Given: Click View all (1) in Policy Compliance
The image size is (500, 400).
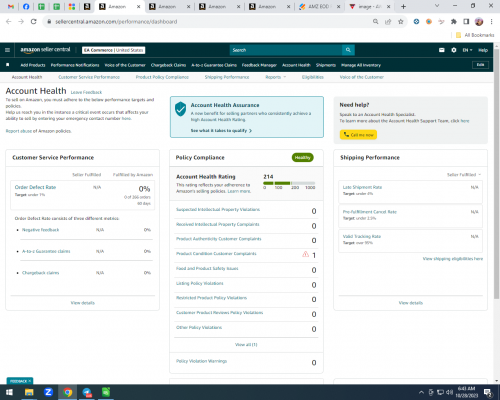Looking at the screenshot, I should click(246, 345).
